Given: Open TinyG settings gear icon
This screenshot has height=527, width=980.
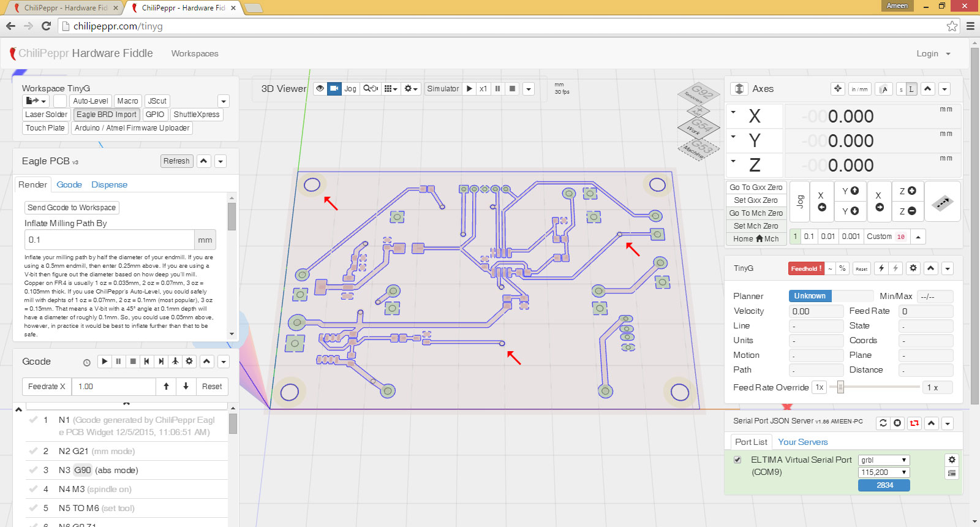Looking at the screenshot, I should [913, 268].
